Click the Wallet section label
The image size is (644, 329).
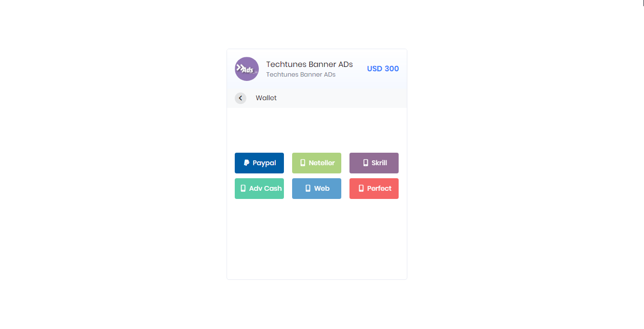pyautogui.click(x=266, y=98)
